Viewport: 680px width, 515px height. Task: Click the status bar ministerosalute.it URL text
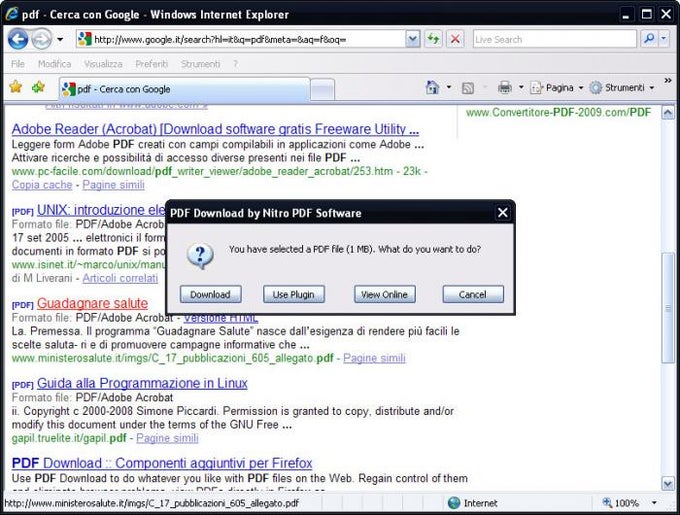pos(151,503)
